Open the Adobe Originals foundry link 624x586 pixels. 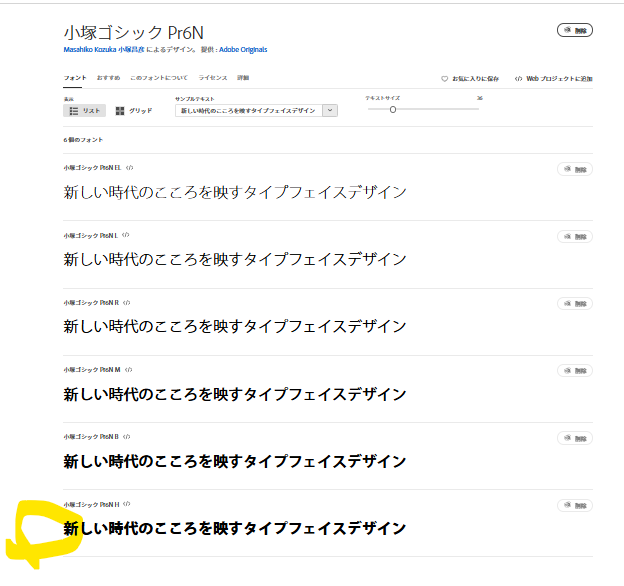(243, 50)
